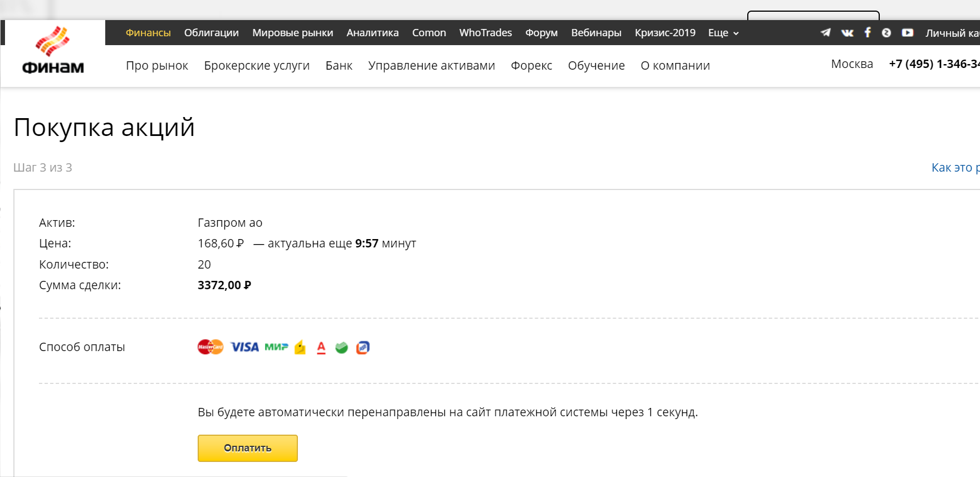Open Comon in top bar
980x477 pixels.
(429, 33)
